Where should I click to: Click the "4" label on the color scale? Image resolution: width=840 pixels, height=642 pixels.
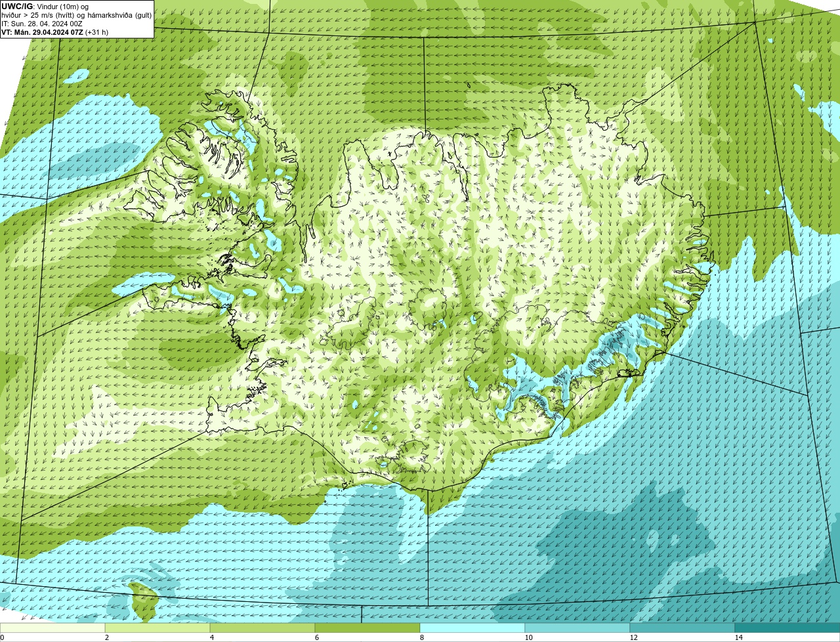coord(211,637)
